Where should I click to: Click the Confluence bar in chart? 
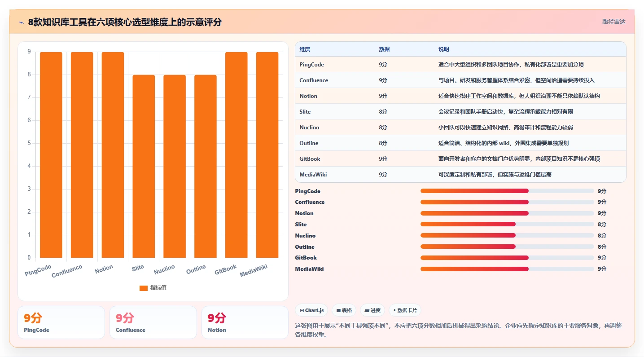point(82,155)
